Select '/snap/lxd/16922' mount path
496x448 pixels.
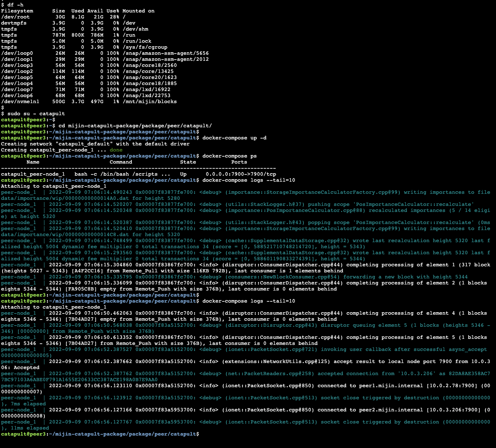(x=146, y=89)
